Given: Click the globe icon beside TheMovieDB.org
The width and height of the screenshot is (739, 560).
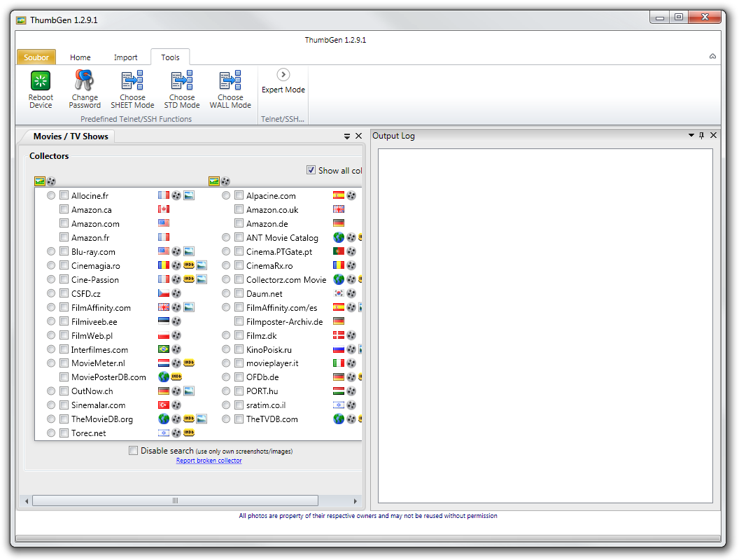Looking at the screenshot, I should click(164, 419).
